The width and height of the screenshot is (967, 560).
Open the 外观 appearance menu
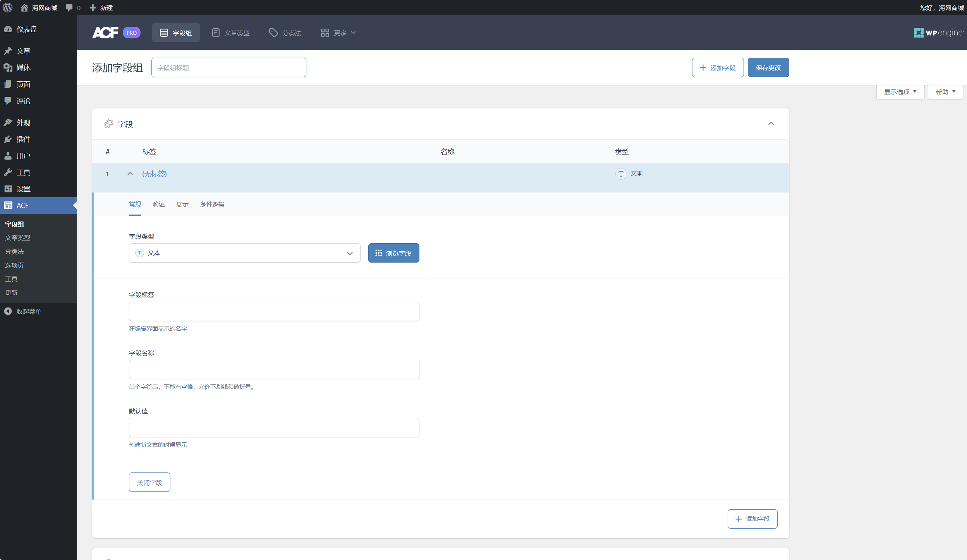click(38, 123)
